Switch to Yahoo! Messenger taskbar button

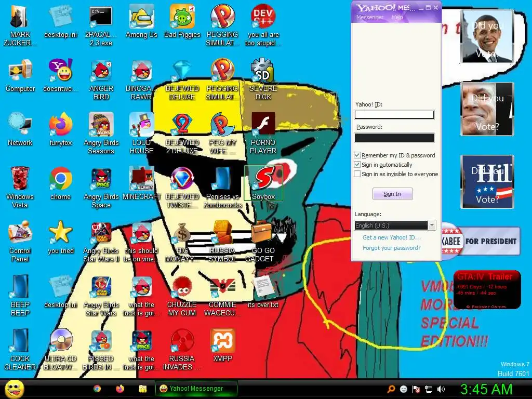196,389
